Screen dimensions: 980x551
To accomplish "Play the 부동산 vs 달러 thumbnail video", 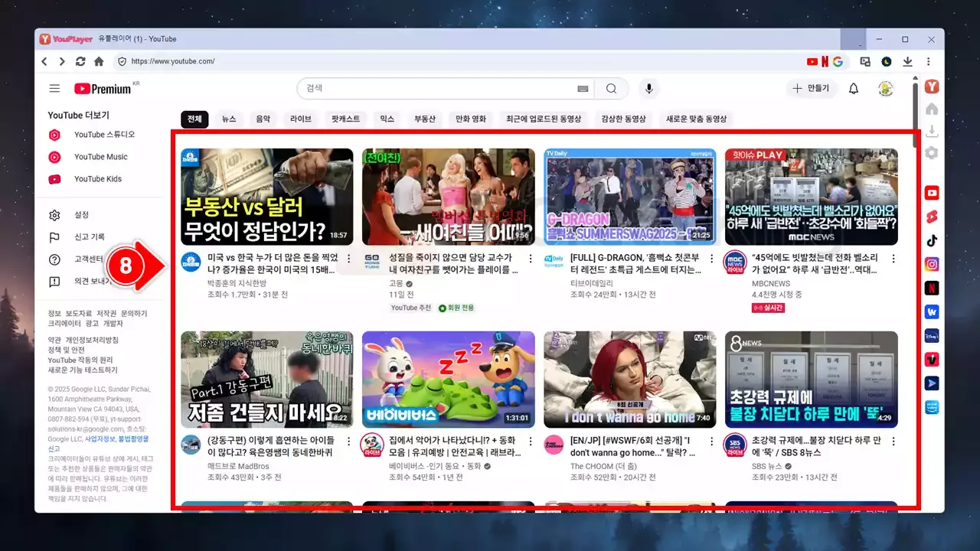I will 267,197.
